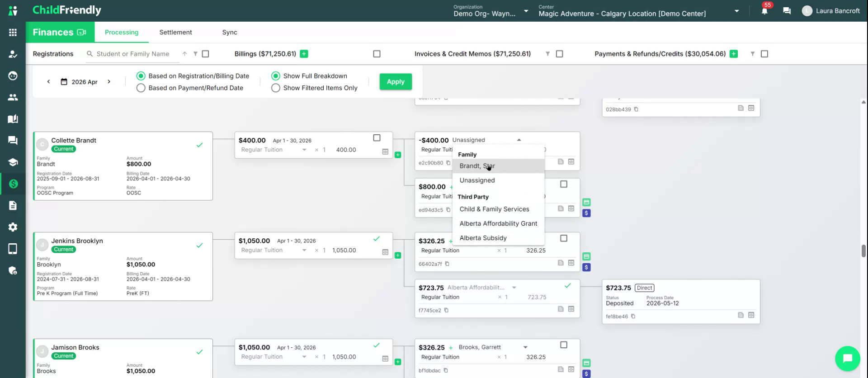Viewport: 868px width, 378px height.
Task: Search by Student or Family Name
Action: (133, 54)
